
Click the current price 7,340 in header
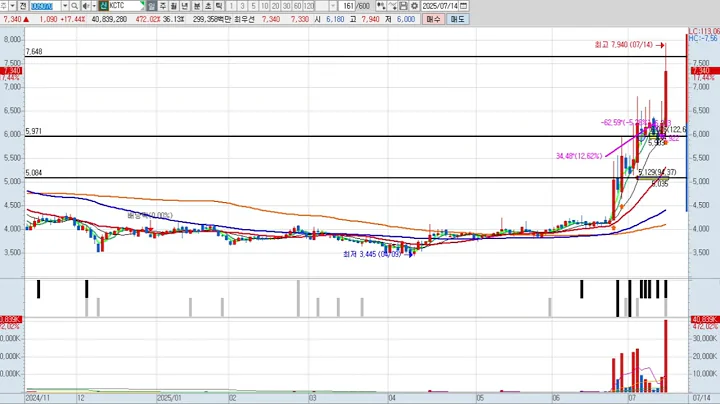point(12,19)
